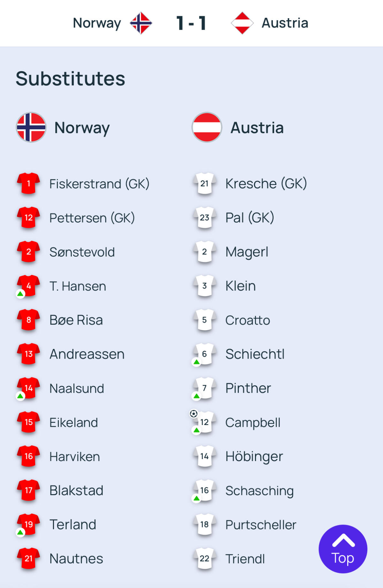Open player Naalsund from Norway substitutes
383x588 pixels.
coord(77,388)
